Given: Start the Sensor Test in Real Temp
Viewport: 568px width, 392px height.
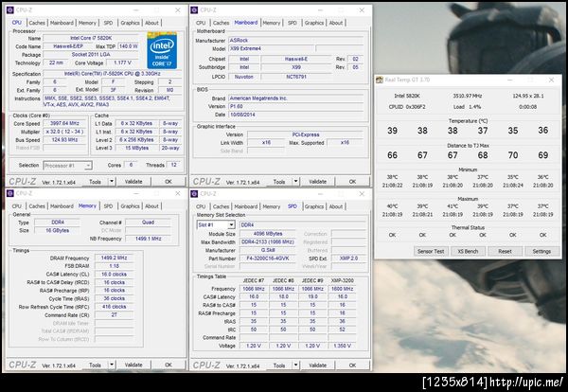Looking at the screenshot, I should tap(430, 251).
